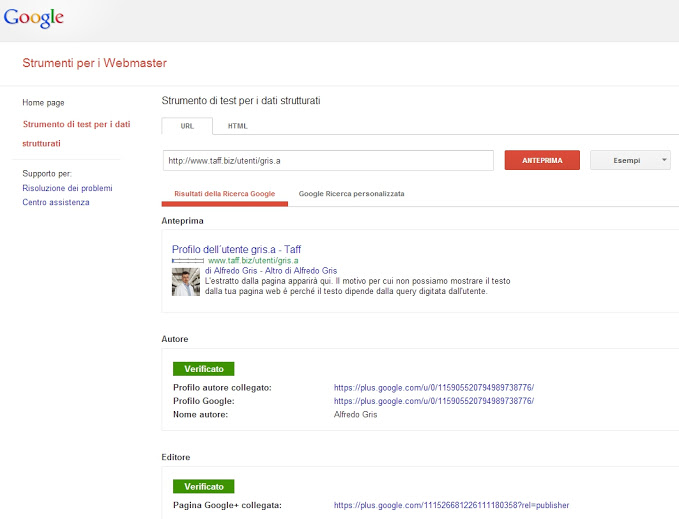Open Risoluzione dei problemi link
This screenshot has height=519, width=679.
(67, 188)
